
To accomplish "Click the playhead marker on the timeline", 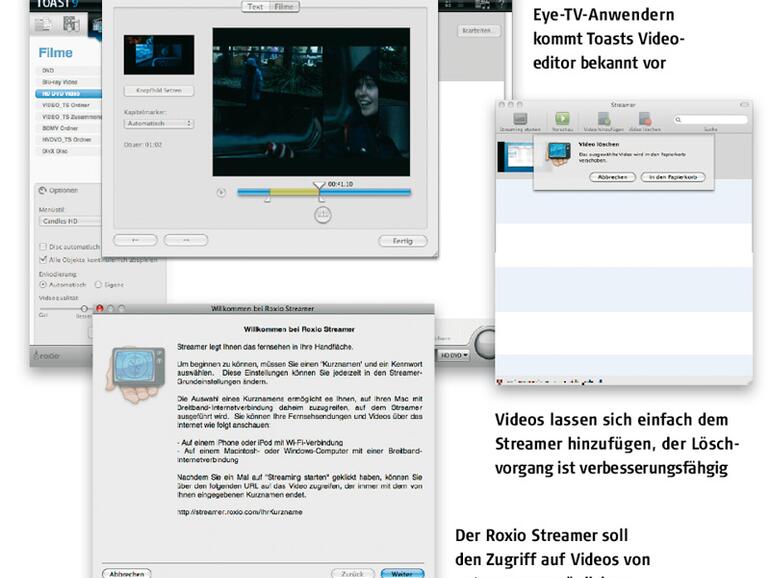I will [x=319, y=186].
